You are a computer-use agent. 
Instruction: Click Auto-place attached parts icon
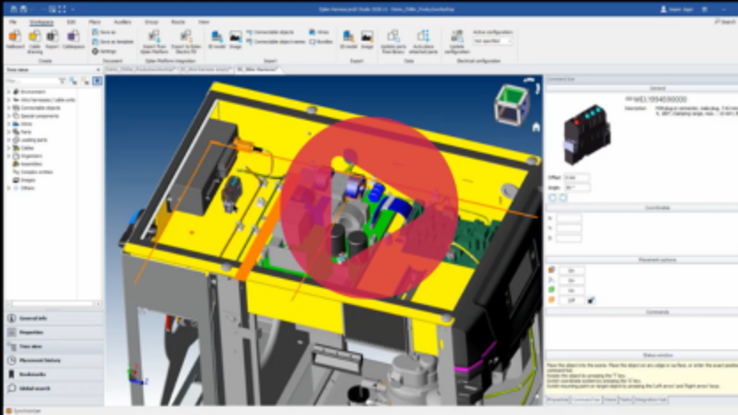423,38
